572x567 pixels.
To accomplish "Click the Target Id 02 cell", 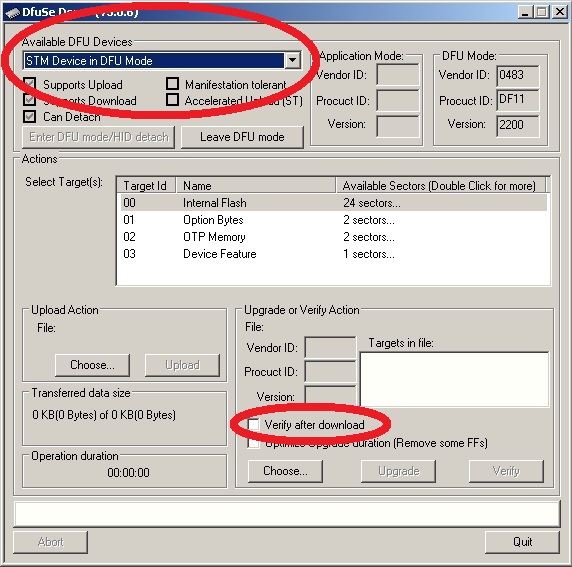I will click(130, 237).
